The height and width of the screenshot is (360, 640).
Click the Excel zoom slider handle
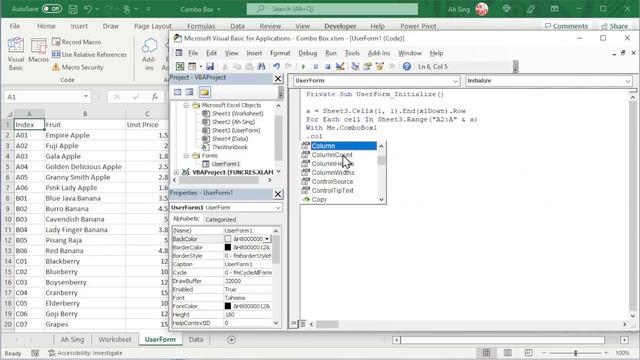(x=576, y=353)
